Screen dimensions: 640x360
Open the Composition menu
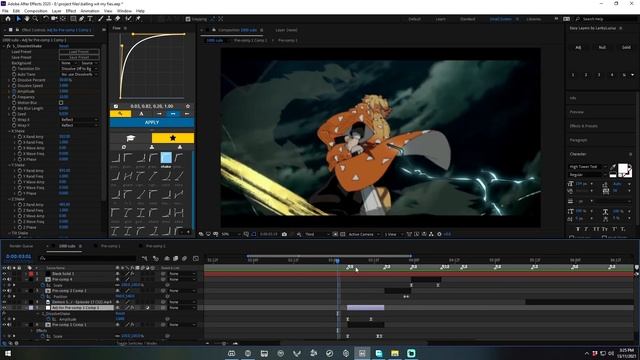tap(36, 11)
